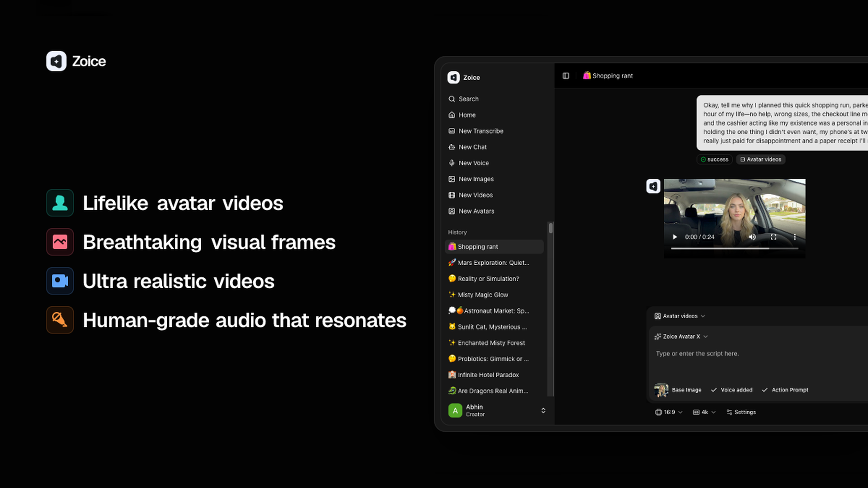Seek on the video progress bar
Screen dimensions: 868x488
coord(734,249)
